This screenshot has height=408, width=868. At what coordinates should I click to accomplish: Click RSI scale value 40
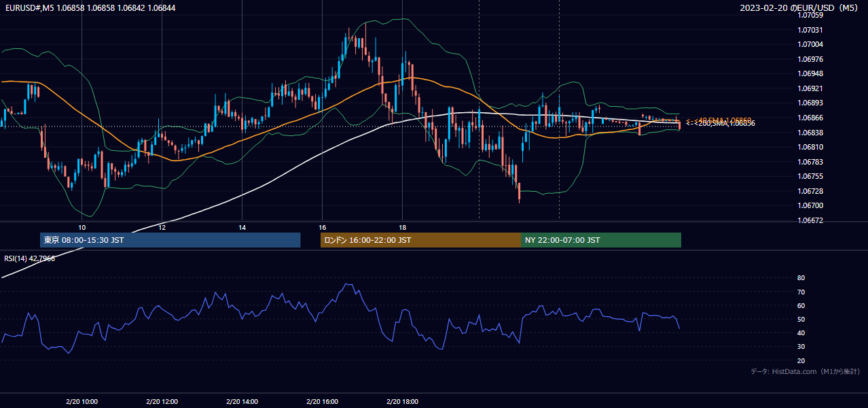801,333
